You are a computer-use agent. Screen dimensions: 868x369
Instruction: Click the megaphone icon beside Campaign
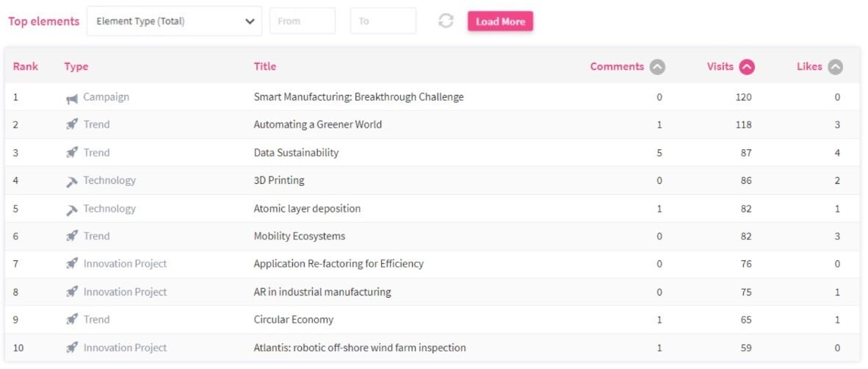pyautogui.click(x=71, y=98)
